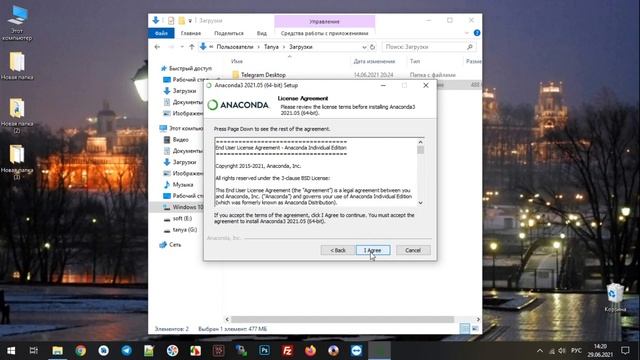Click the Explorer horizontal scrollbar

(342, 319)
